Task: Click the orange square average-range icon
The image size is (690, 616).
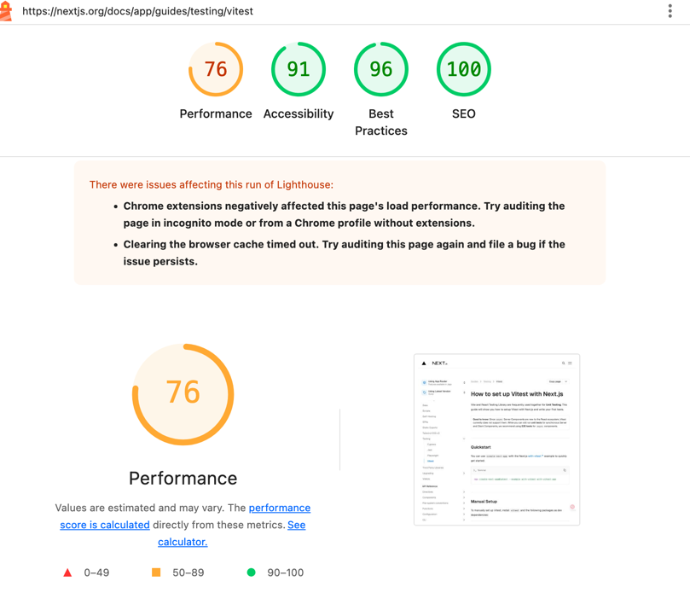Action: point(156,572)
